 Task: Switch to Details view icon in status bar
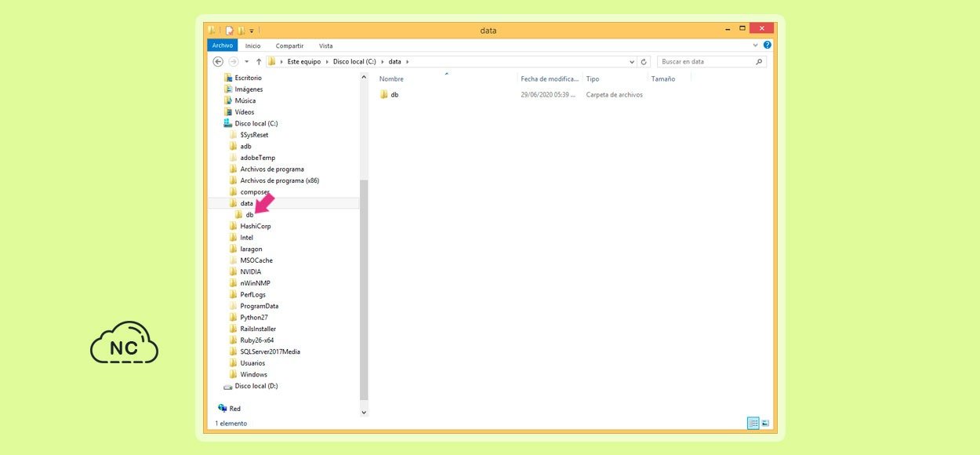(753, 423)
